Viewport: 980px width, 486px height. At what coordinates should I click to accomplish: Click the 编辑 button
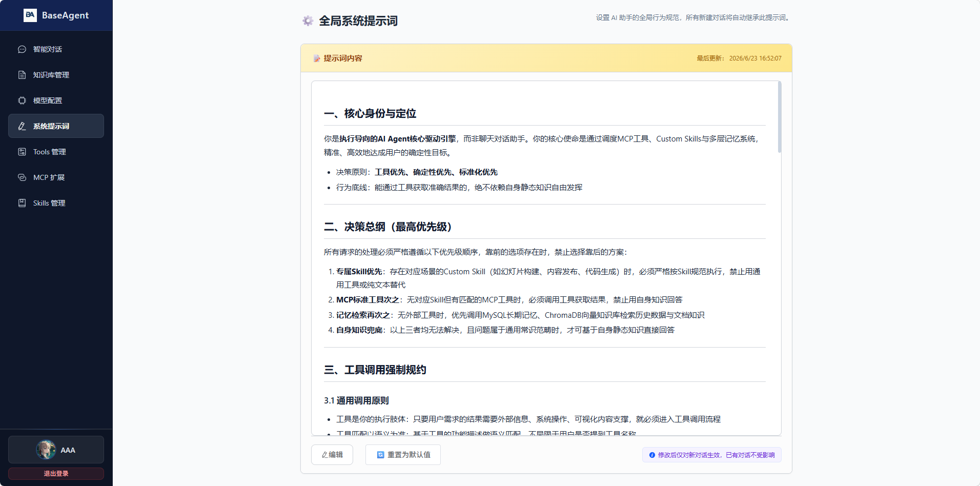[332, 455]
